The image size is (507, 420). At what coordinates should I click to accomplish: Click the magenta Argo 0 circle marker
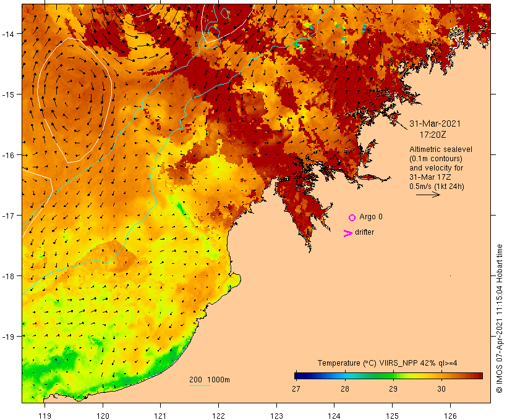point(352,217)
